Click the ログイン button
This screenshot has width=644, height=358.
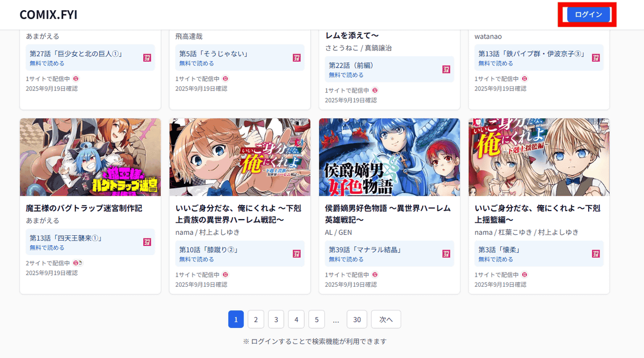tap(589, 14)
